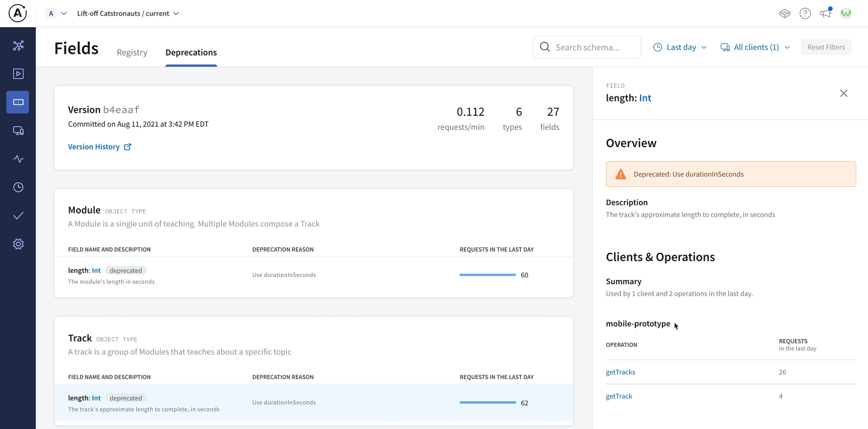Screen dimensions: 868x429
Task: Click the 0.112 requests/min value
Action: pyautogui.click(x=470, y=112)
